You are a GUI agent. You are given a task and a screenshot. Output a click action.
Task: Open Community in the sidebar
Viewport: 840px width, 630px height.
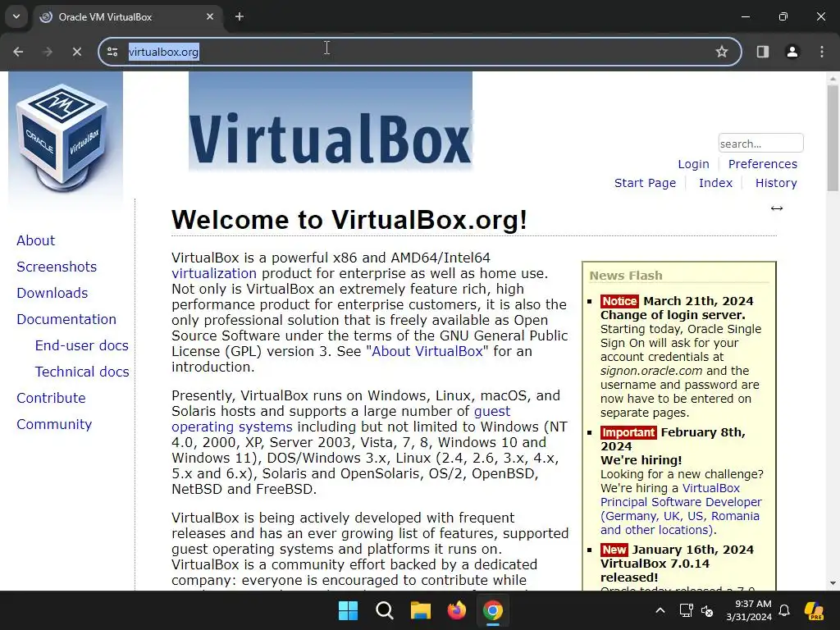pos(54,424)
